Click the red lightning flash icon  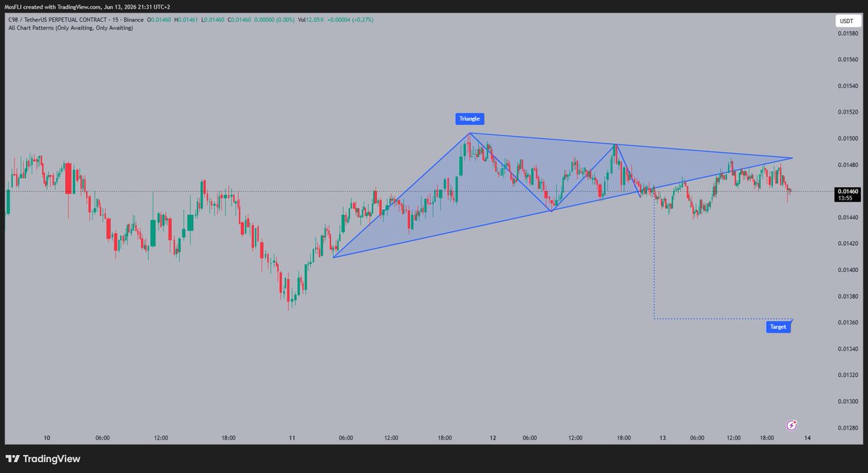(x=791, y=425)
